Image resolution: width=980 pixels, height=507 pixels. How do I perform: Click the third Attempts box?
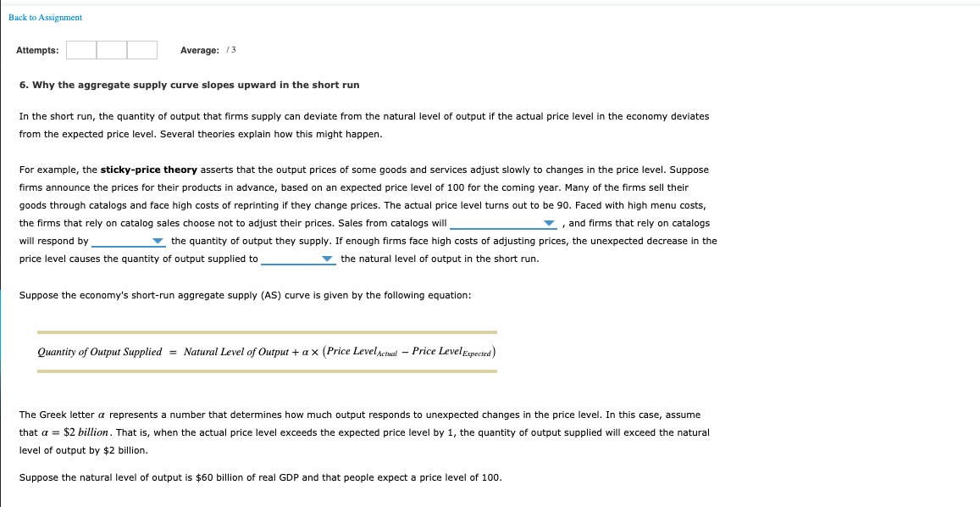tap(141, 50)
